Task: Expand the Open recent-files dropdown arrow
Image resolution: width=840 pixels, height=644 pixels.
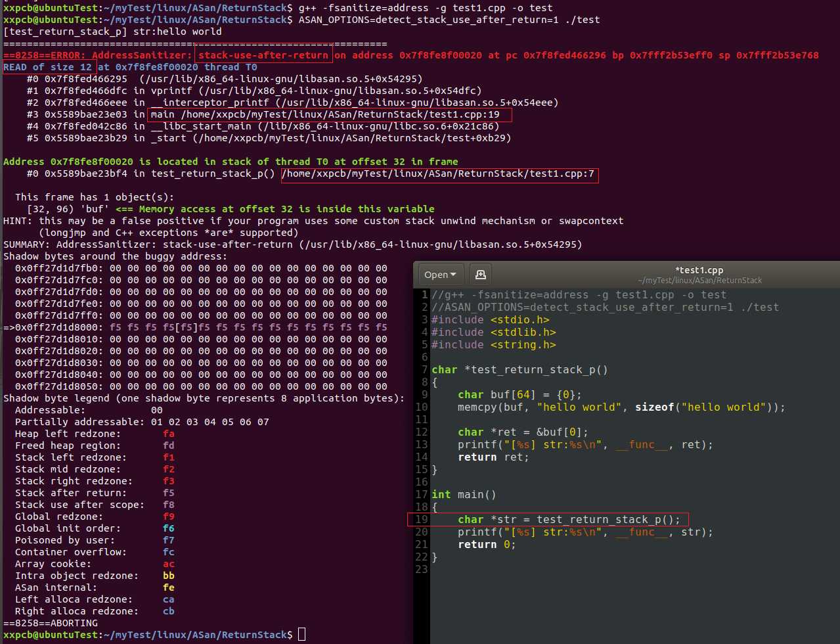Action: coord(454,275)
